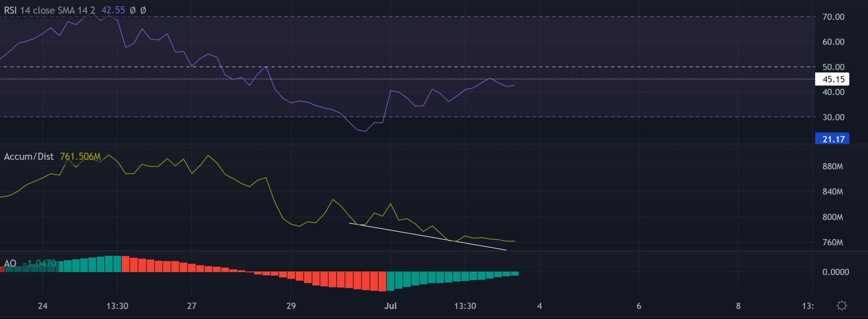Click the 27 date on time axis

click(x=192, y=306)
